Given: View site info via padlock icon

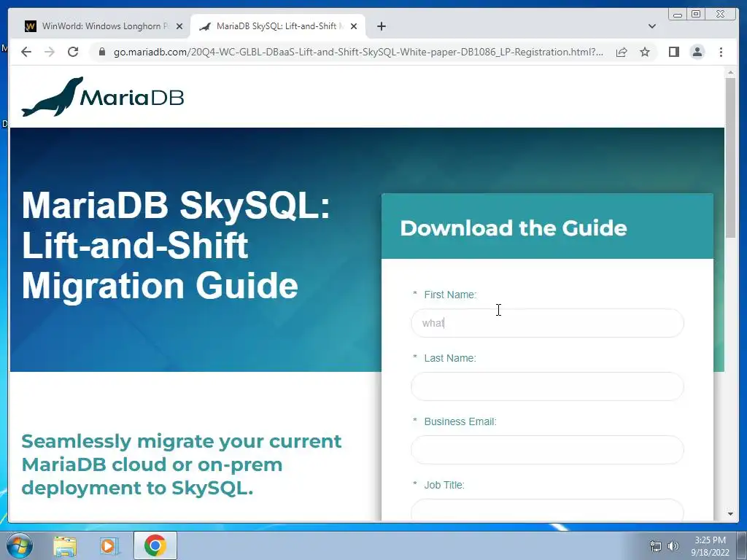Looking at the screenshot, I should pyautogui.click(x=102, y=52).
